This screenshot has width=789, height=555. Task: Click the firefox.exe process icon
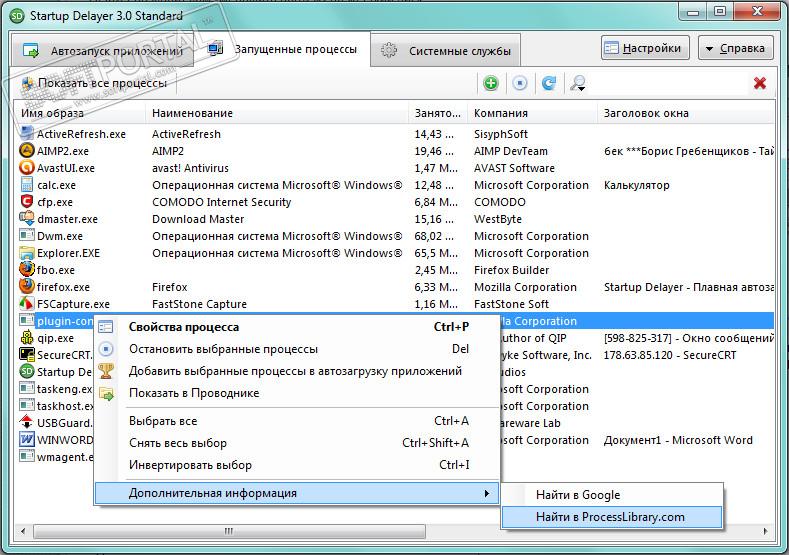[x=27, y=286]
